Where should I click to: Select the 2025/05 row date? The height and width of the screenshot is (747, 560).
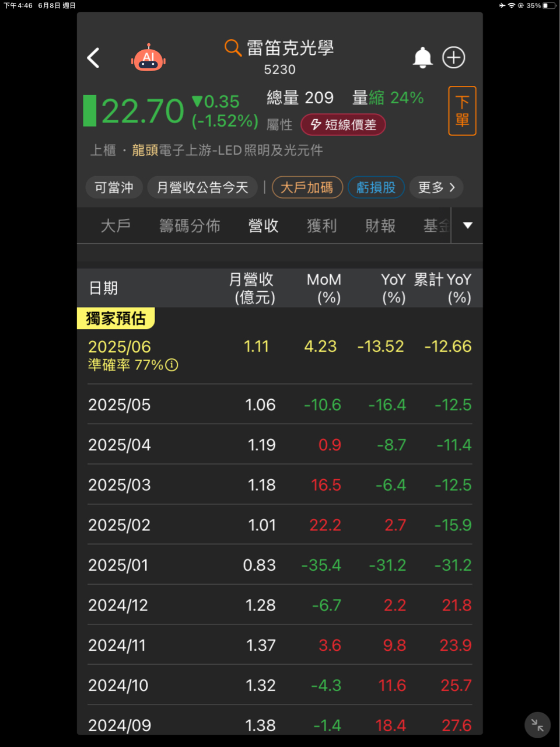pyautogui.click(x=120, y=405)
